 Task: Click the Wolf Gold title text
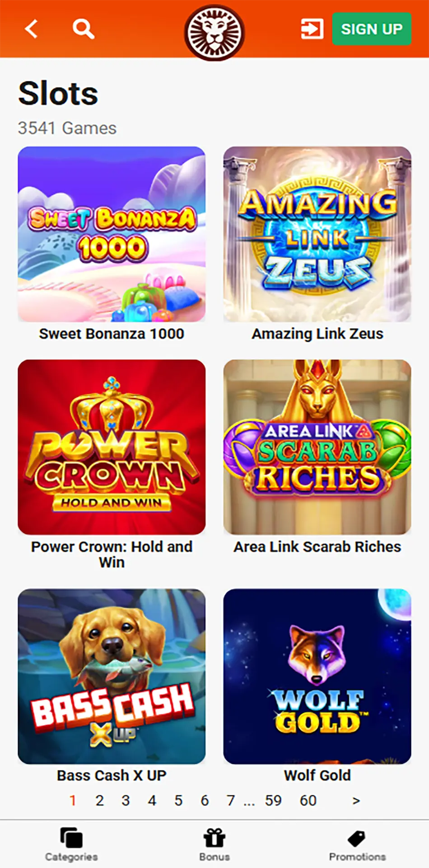click(317, 775)
